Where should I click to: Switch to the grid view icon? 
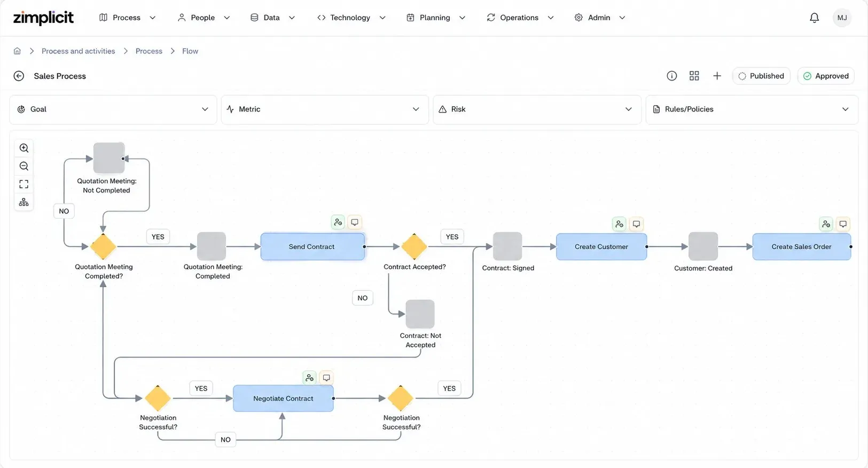tap(694, 76)
